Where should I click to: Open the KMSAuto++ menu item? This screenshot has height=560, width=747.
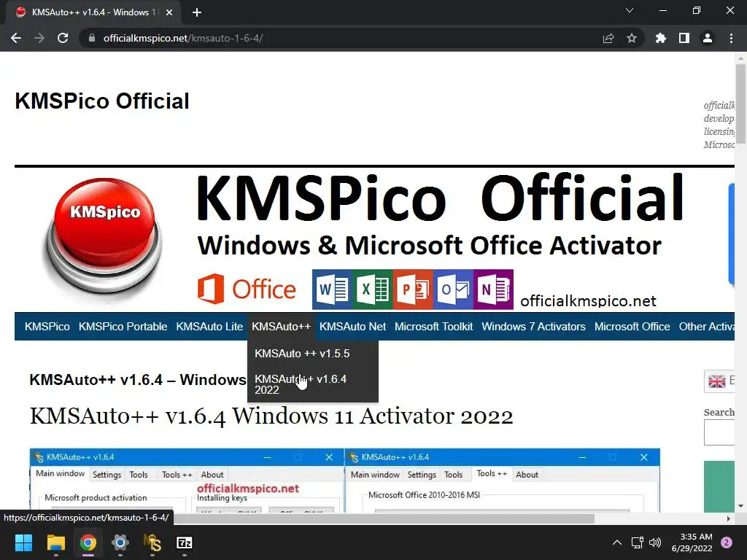(x=281, y=326)
